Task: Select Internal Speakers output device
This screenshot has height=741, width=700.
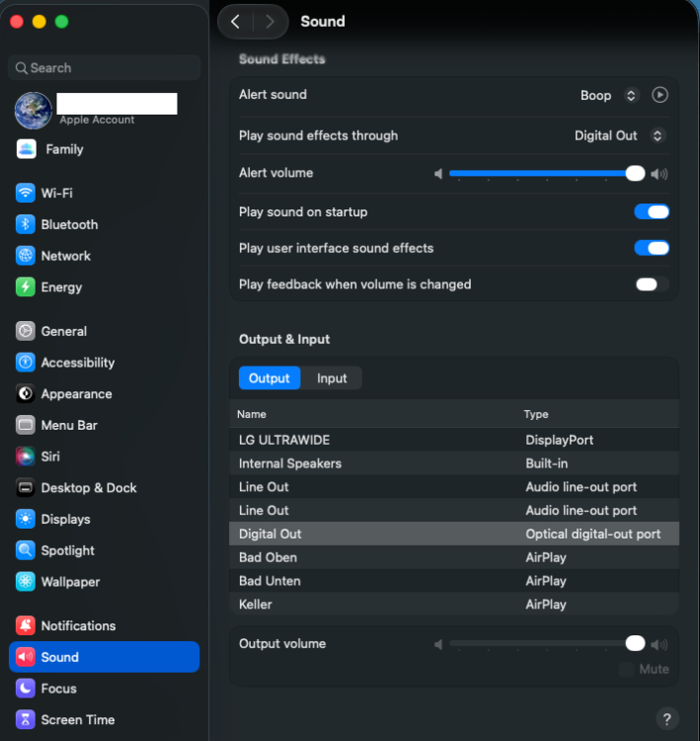Action: coord(454,463)
